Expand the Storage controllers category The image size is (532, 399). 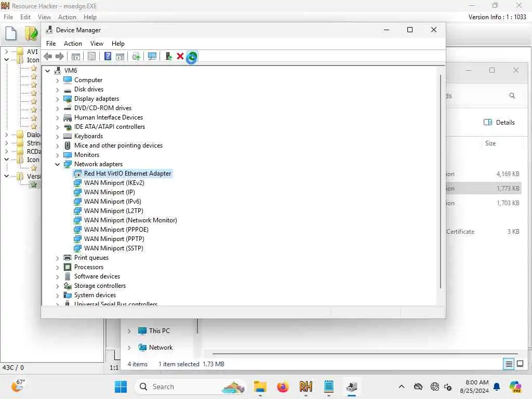click(57, 286)
